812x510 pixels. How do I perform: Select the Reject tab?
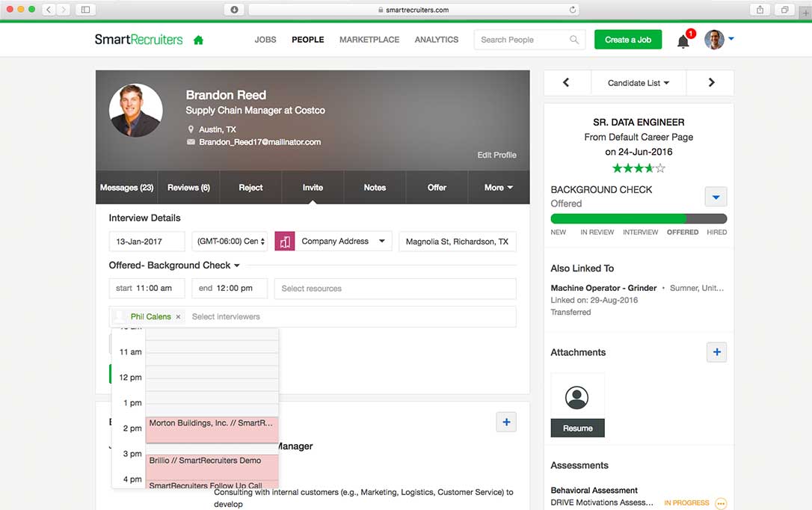pos(250,188)
